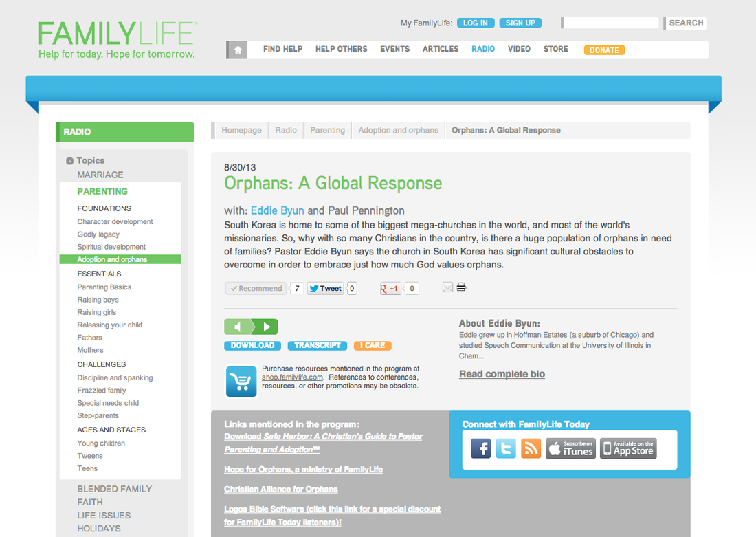Recommend this broadcast on Facebook
This screenshot has width=756, height=537.
click(x=256, y=289)
